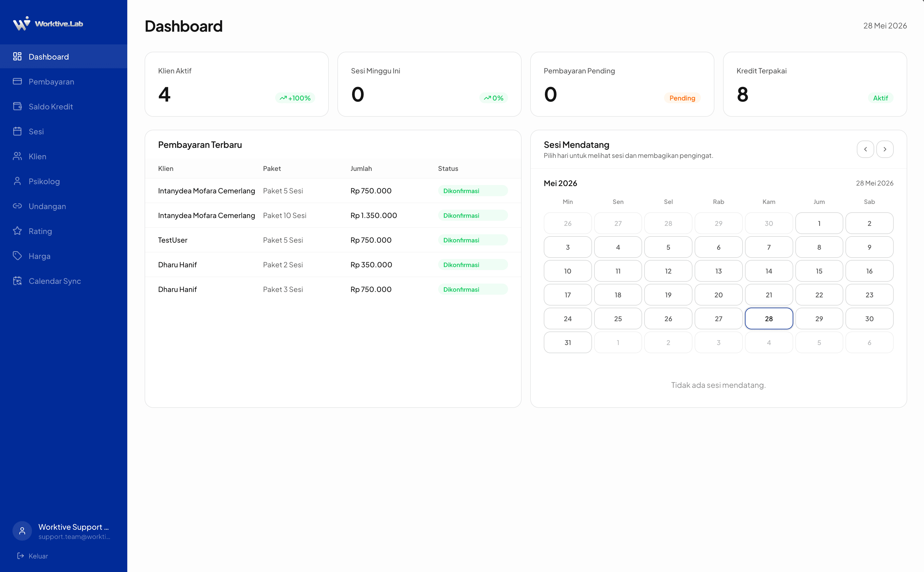Screen dimensions: 924x572
Task: Open the Rating menu item
Action: (x=64, y=231)
